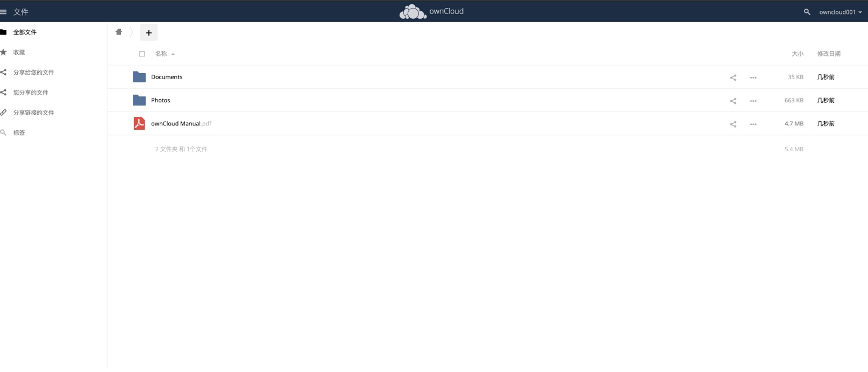
Task: Expand the owncloud001 user menu
Action: pyautogui.click(x=840, y=12)
